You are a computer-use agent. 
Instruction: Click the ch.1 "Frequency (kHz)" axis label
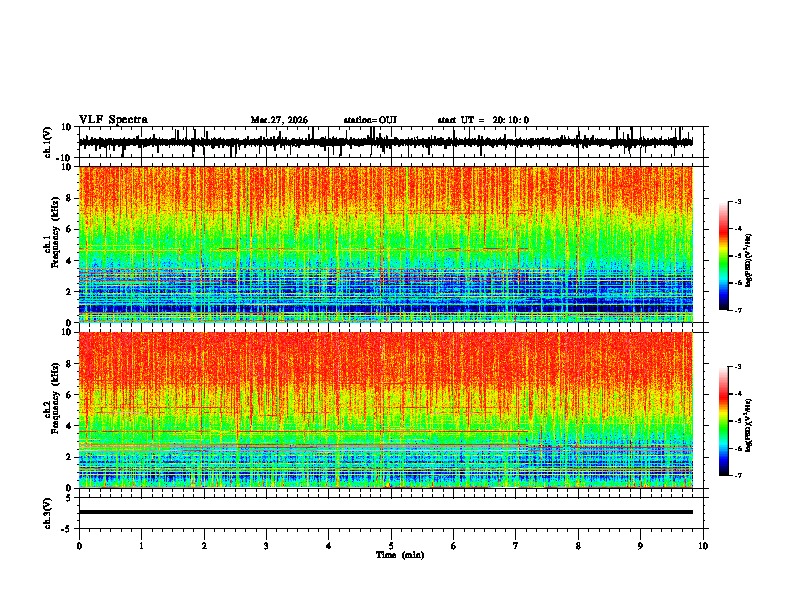(x=55, y=232)
